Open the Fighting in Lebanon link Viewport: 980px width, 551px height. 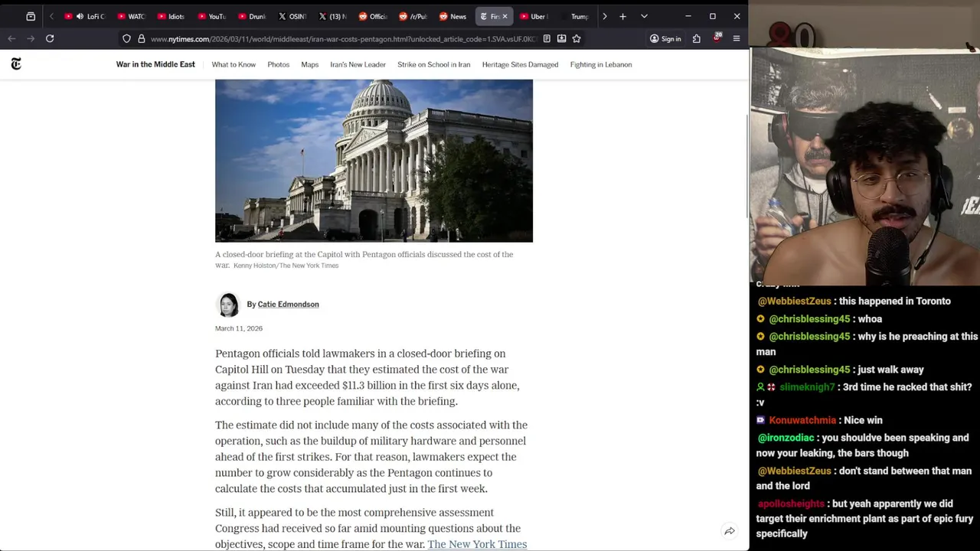click(x=601, y=64)
